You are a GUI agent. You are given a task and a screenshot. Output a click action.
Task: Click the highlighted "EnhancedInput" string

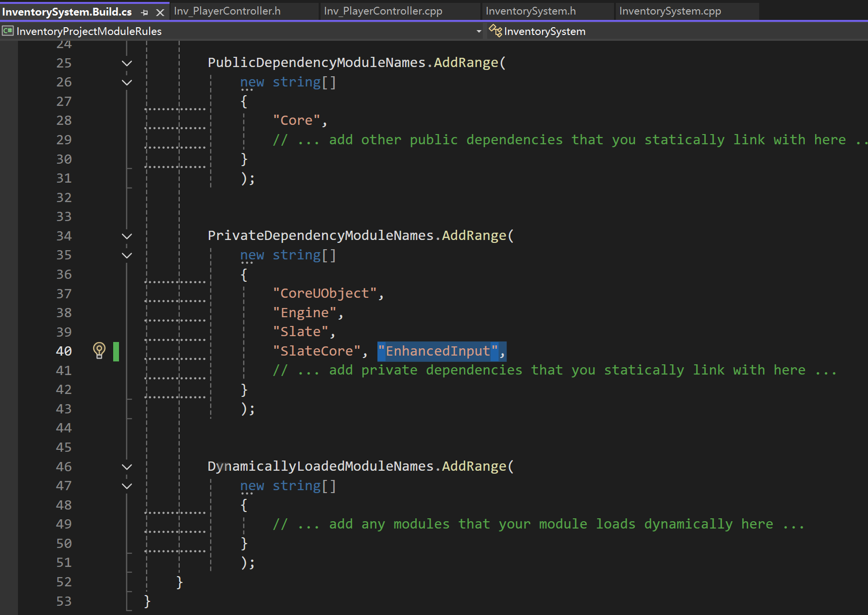click(x=438, y=351)
